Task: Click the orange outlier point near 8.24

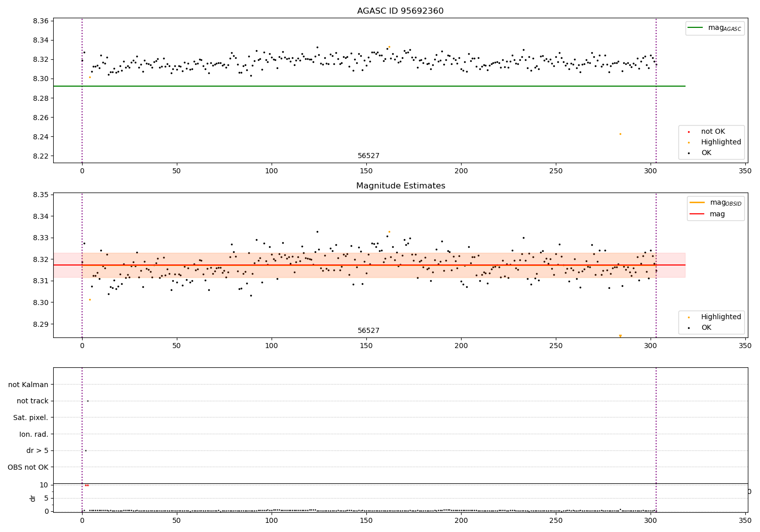Action: tap(620, 134)
